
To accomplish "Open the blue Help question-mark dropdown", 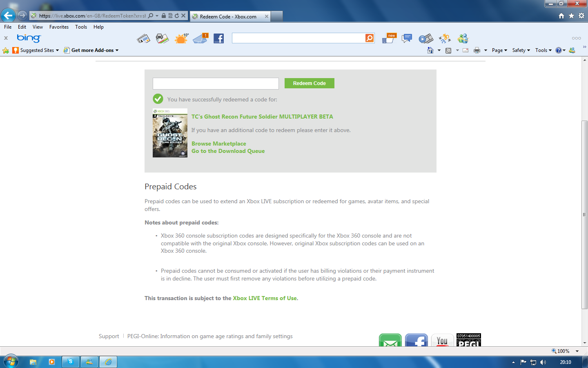I will [x=561, y=50].
